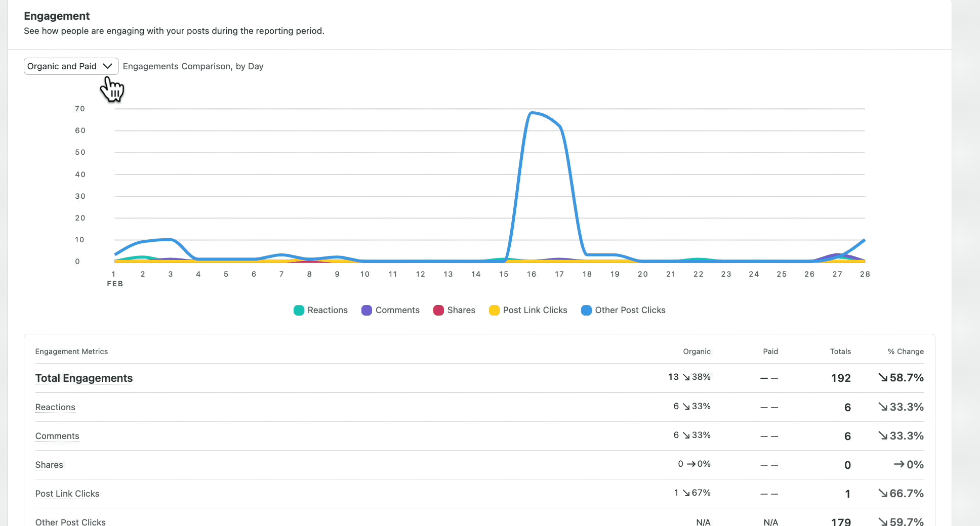980x526 pixels.
Task: Select the Engagement section heading
Action: coord(56,16)
